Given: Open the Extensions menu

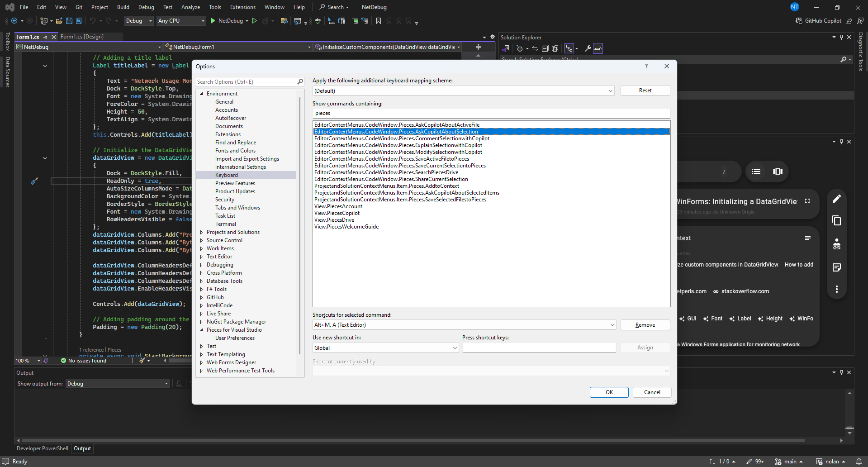Looking at the screenshot, I should [x=243, y=7].
